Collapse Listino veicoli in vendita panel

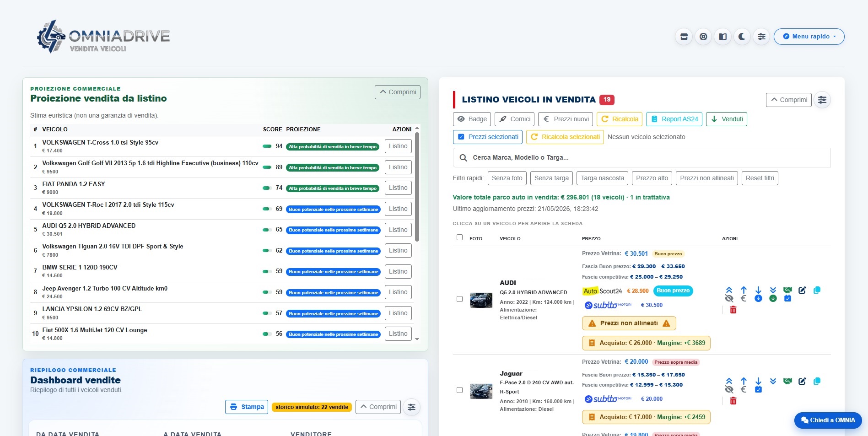pyautogui.click(x=789, y=100)
